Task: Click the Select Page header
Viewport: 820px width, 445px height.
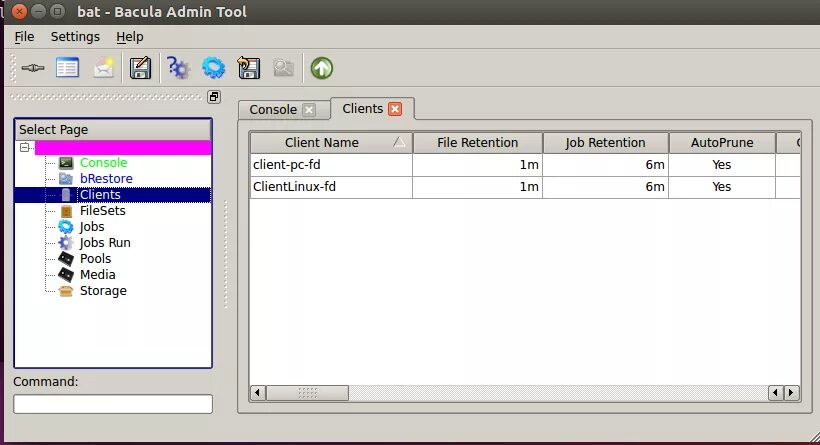Action: point(113,130)
